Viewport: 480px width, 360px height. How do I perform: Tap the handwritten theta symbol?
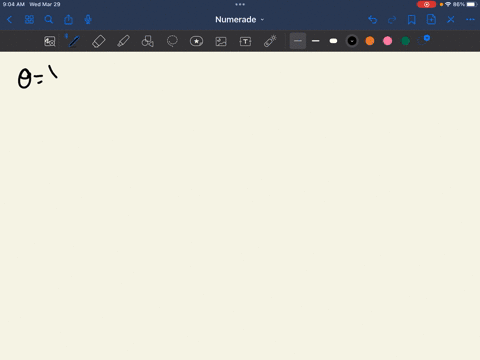24,79
